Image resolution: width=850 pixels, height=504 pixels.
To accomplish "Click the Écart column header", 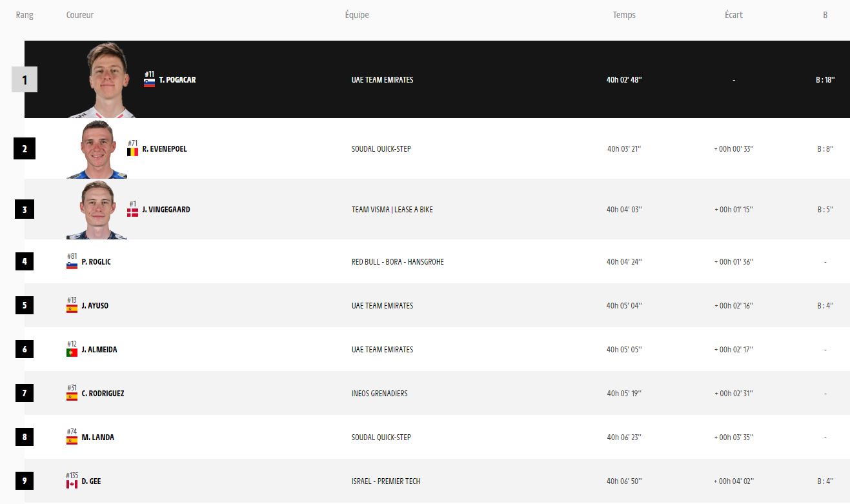I will pyautogui.click(x=734, y=15).
